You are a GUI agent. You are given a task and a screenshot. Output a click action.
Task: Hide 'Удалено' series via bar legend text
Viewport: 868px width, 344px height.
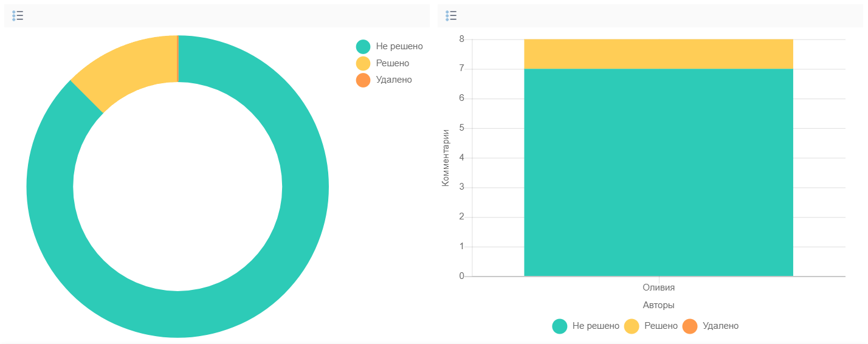720,326
